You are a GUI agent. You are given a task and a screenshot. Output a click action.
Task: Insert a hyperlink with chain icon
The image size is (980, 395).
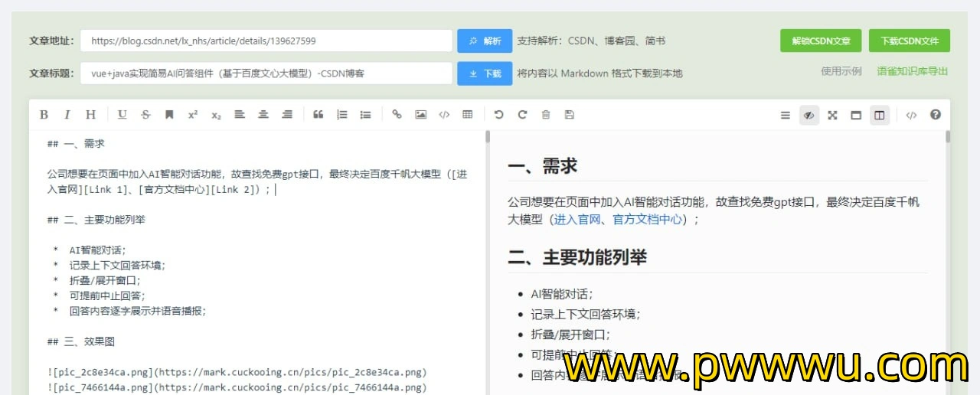(x=397, y=115)
